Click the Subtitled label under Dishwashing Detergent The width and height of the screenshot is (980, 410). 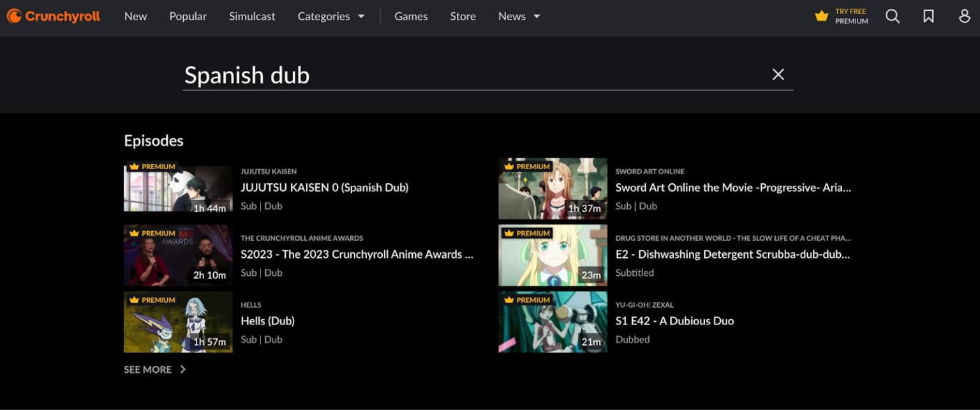634,273
